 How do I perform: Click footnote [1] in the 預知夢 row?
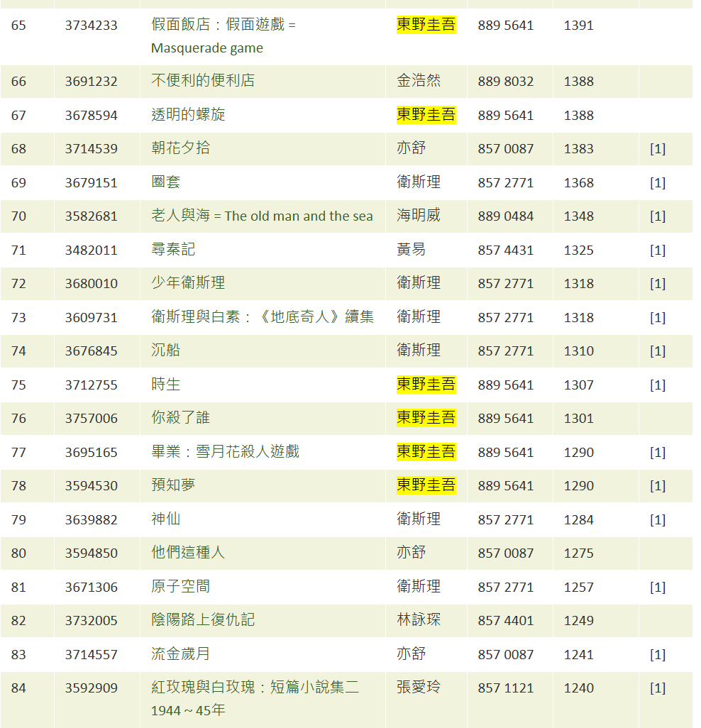pos(657,485)
